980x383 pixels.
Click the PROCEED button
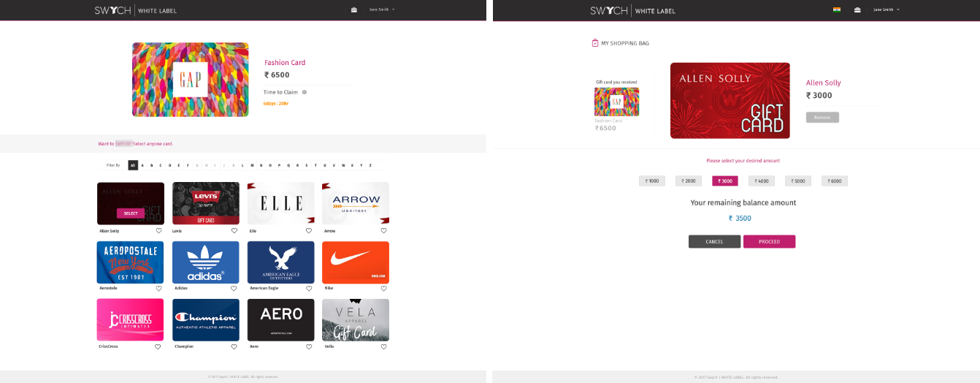click(x=769, y=241)
